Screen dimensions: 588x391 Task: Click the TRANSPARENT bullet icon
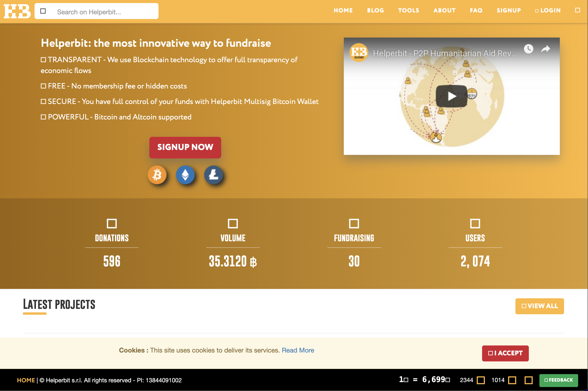tap(43, 60)
